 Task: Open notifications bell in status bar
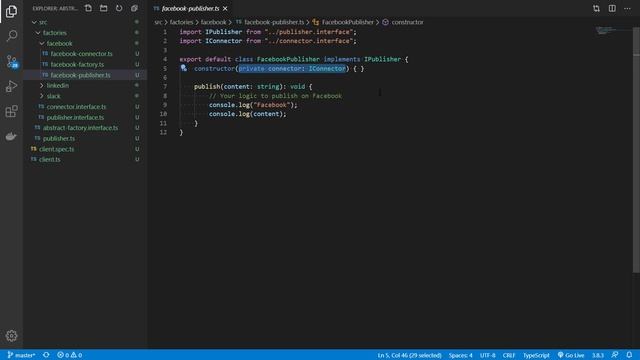pos(629,355)
